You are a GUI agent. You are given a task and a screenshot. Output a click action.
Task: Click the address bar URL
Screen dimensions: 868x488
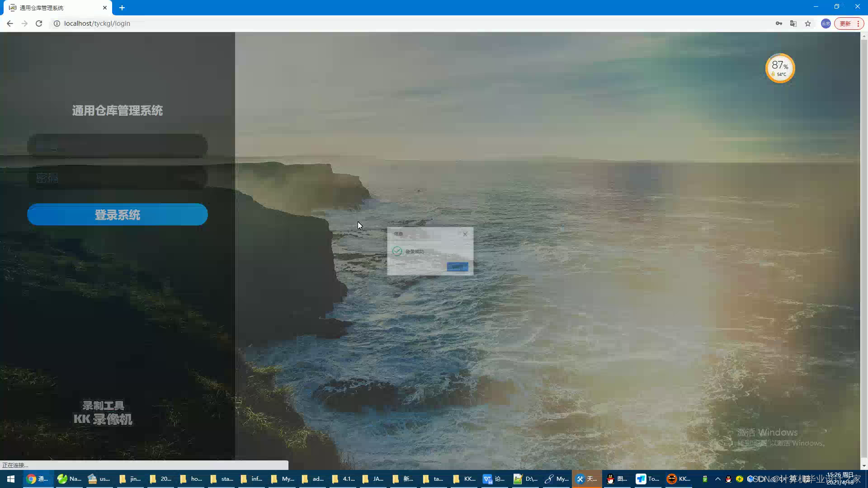pyautogui.click(x=97, y=23)
